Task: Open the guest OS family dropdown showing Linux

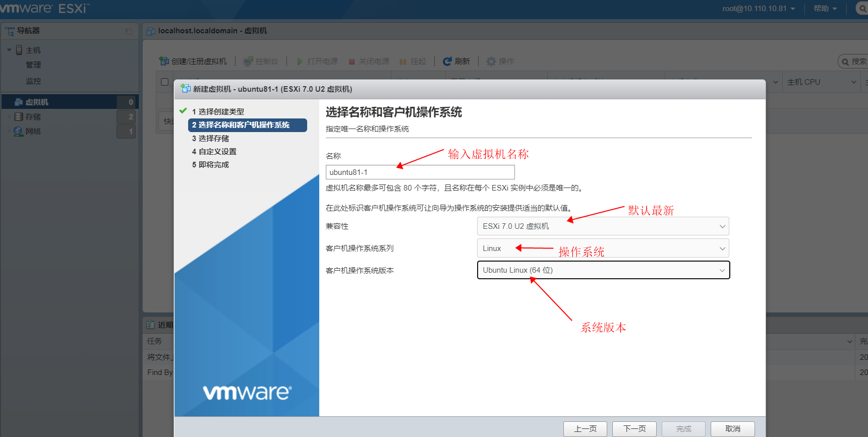Action: 603,248
